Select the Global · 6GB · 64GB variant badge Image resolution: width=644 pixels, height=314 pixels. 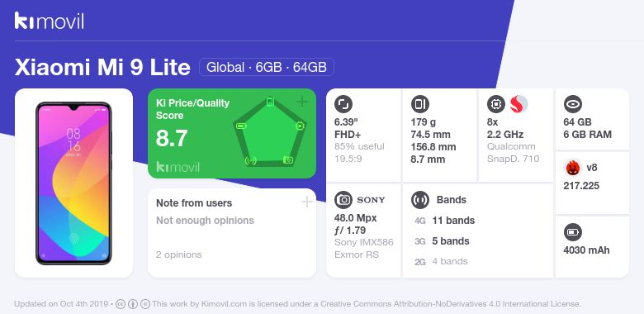[x=267, y=67]
